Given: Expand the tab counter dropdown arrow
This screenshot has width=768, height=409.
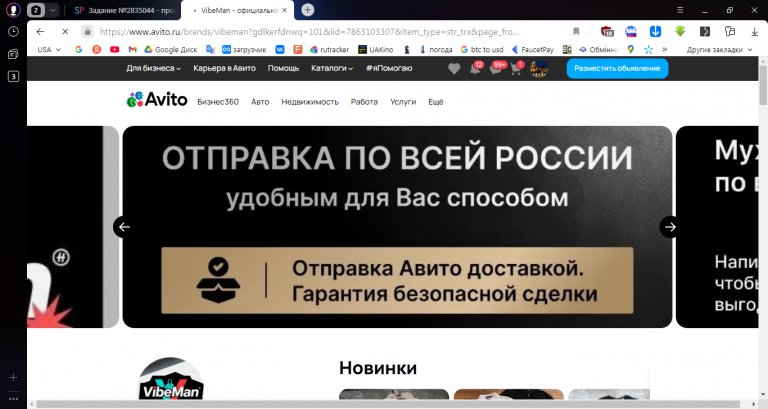Looking at the screenshot, I should coord(52,10).
